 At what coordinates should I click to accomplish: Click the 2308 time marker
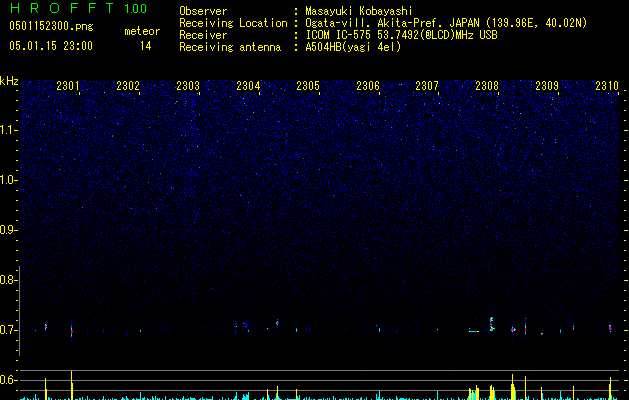(487, 85)
